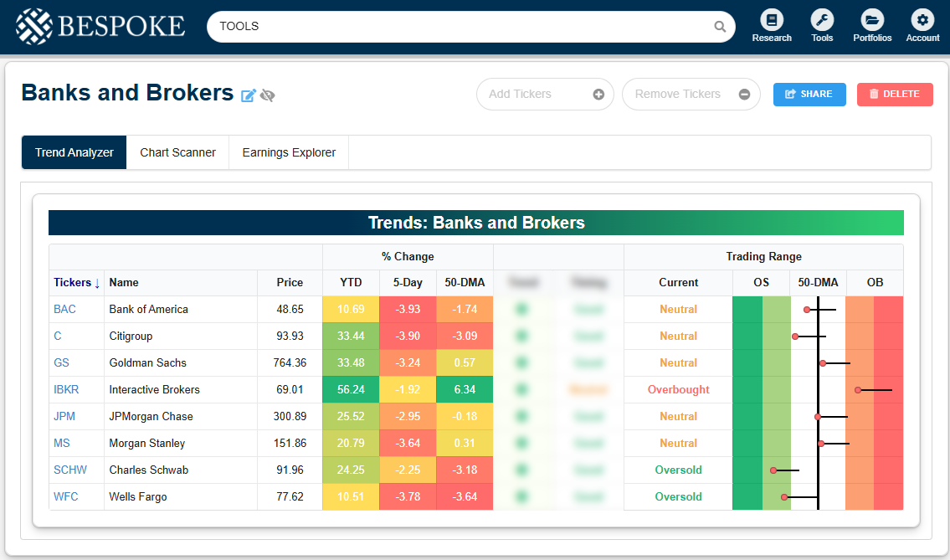The height and width of the screenshot is (560, 950).
Task: Click the TOOLS search input field
Action: coord(460,27)
